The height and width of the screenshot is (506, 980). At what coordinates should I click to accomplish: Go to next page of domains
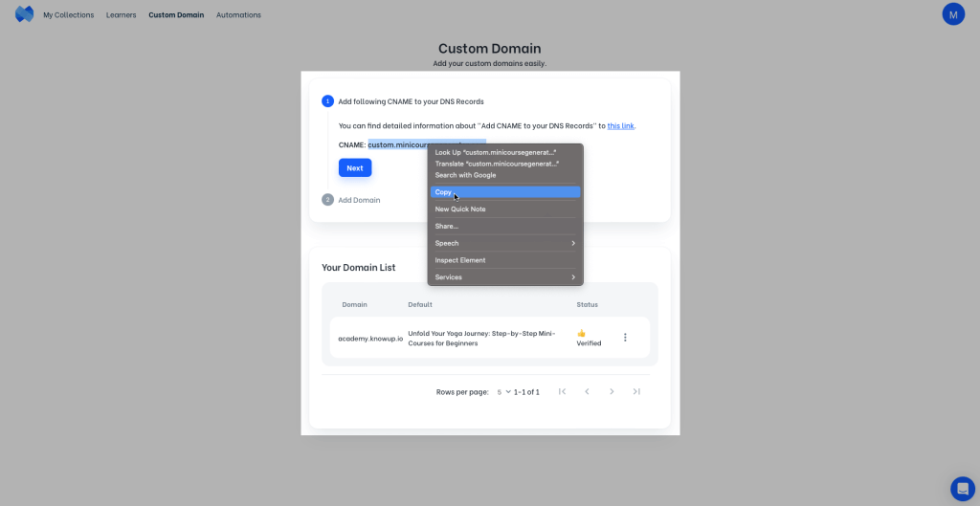[x=612, y=391]
